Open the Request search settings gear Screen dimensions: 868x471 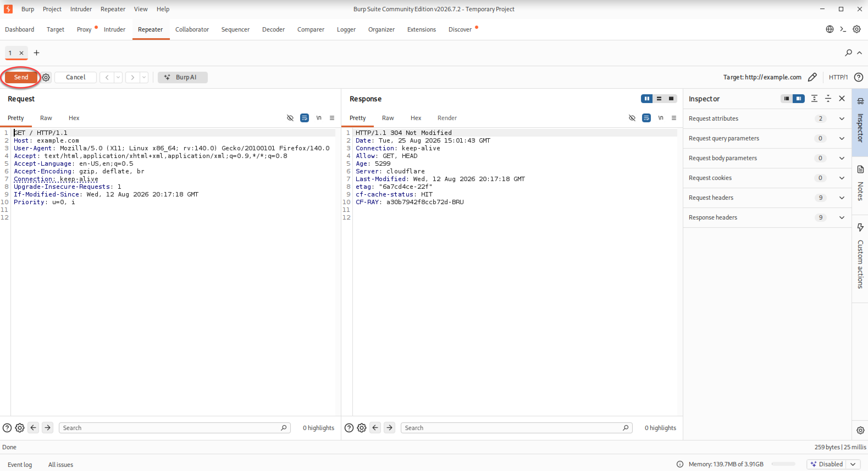click(x=20, y=428)
